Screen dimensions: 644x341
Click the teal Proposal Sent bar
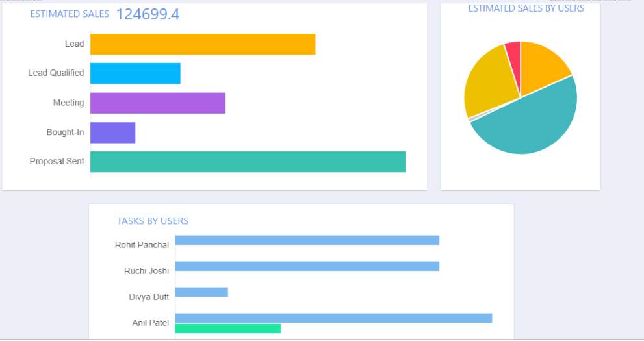(x=248, y=162)
